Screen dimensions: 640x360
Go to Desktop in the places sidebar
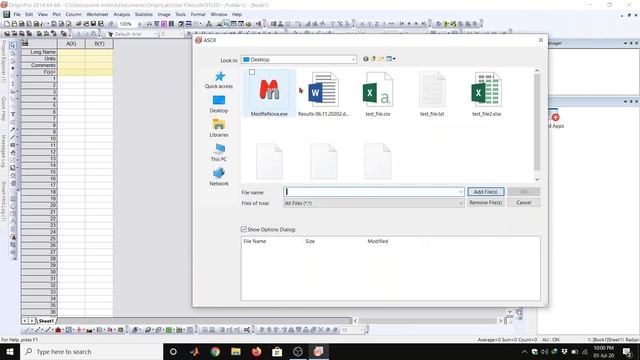click(219, 104)
